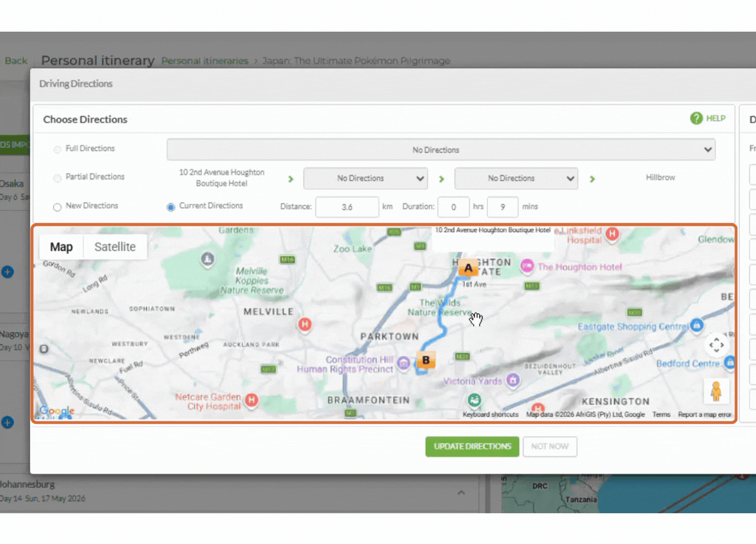Open map Keyboard shortcuts
The height and width of the screenshot is (544, 756).
[490, 415]
